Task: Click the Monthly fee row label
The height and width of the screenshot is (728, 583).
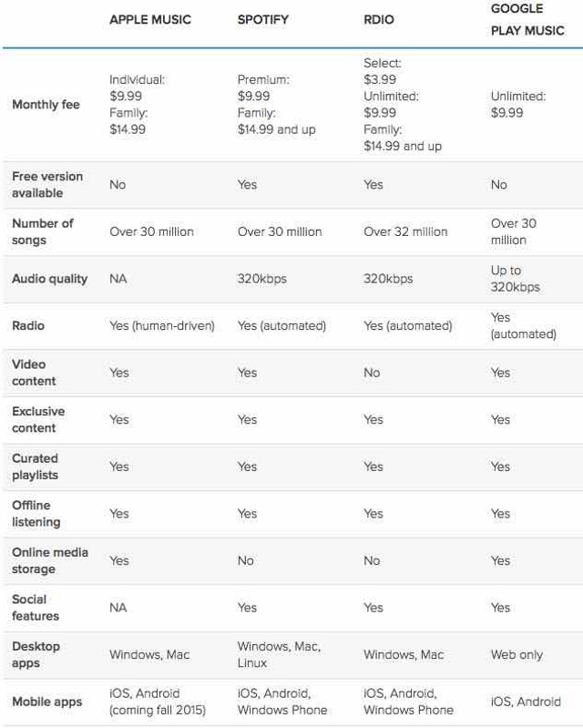Action: [x=46, y=105]
